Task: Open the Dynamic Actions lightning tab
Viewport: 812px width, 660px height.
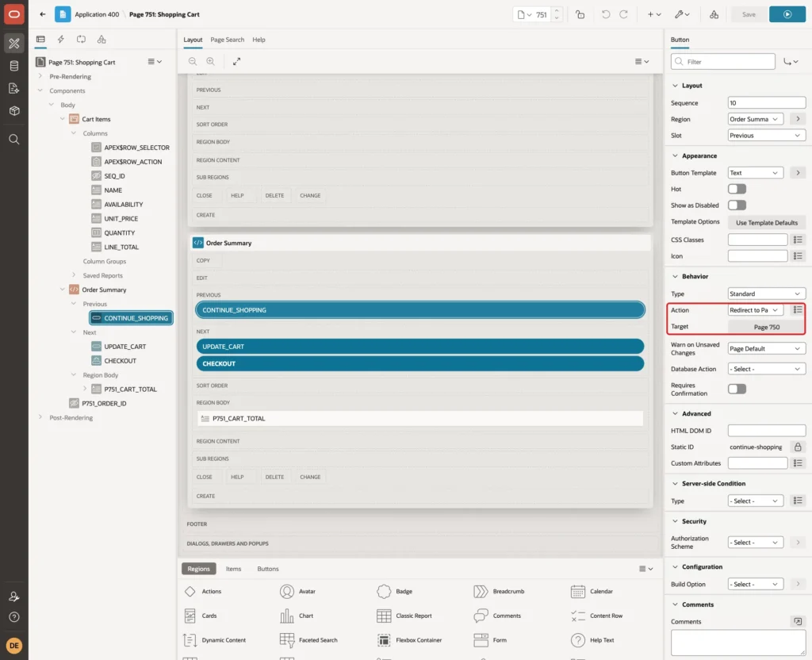Action: tap(60, 40)
